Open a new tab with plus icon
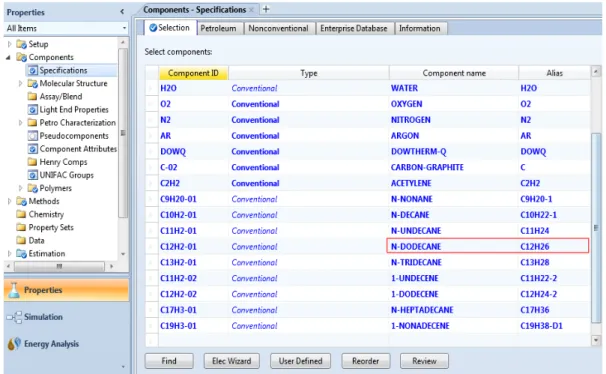Viewport: 606px width, 374px height. [x=266, y=9]
